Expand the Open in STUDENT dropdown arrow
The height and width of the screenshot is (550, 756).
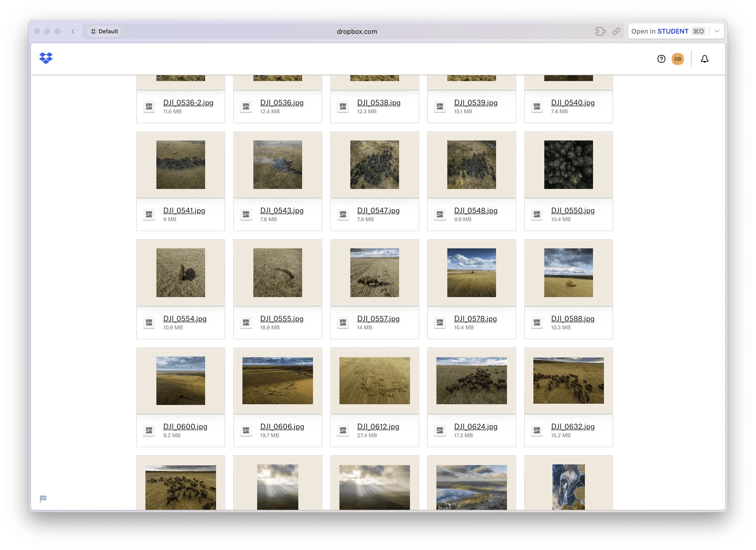(x=717, y=31)
